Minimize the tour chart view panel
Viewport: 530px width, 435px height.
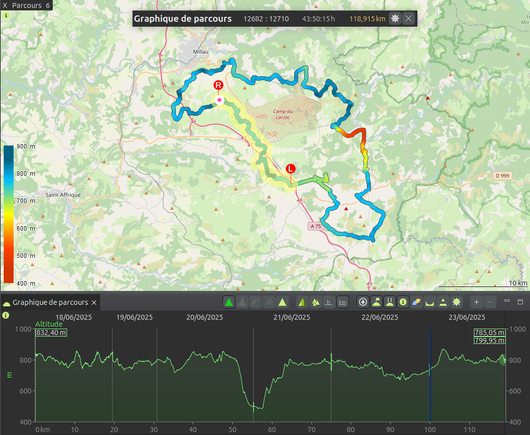click(507, 300)
